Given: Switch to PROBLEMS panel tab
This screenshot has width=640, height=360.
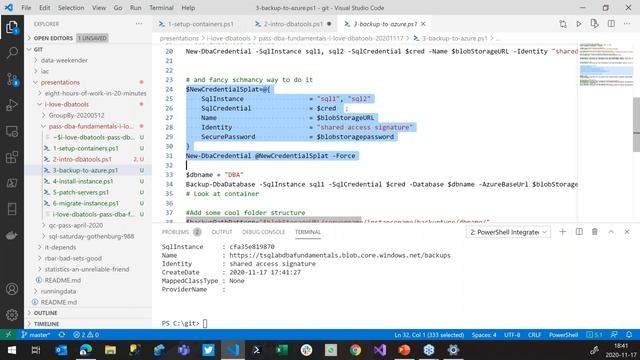Looking at the screenshot, I should click(176, 232).
